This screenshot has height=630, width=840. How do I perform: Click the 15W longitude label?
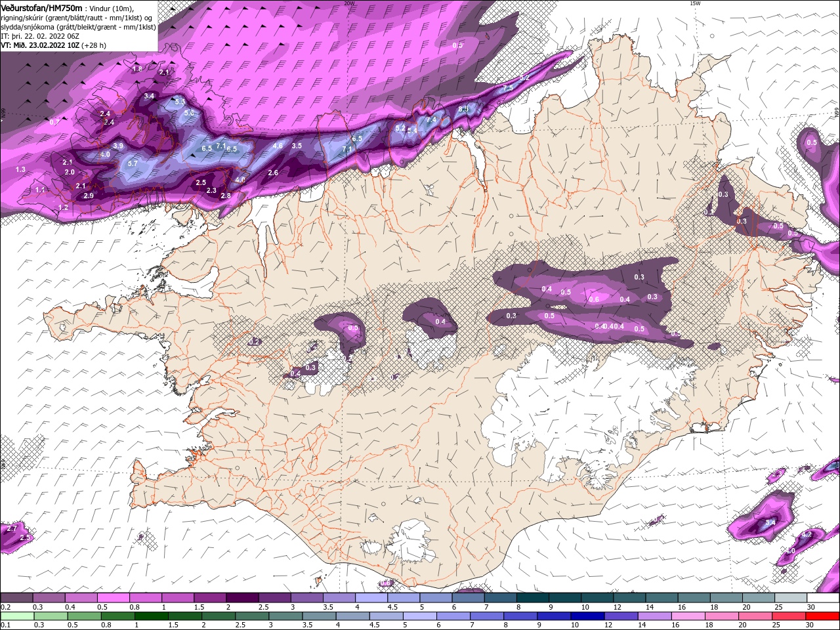click(695, 3)
